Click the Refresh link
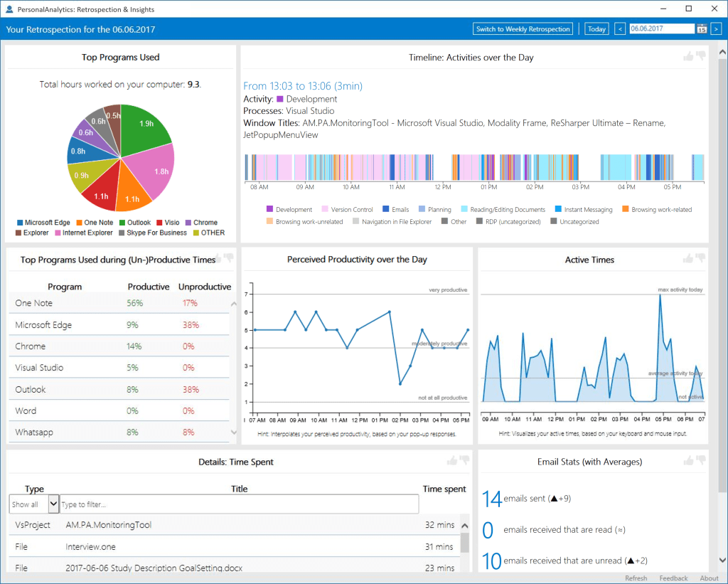 636,578
